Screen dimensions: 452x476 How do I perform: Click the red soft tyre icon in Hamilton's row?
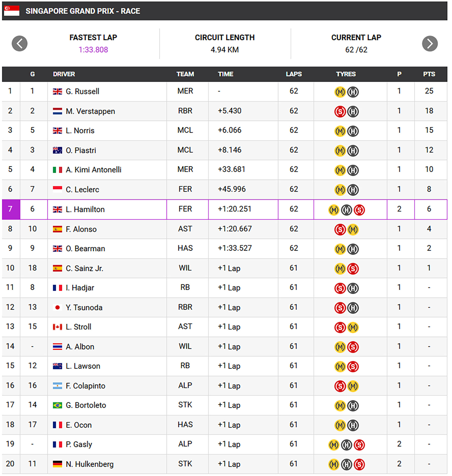359,210
